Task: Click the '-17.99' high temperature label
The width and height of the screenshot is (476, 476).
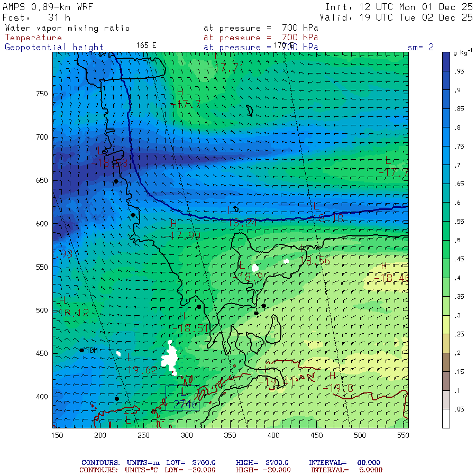Action: 182,235
